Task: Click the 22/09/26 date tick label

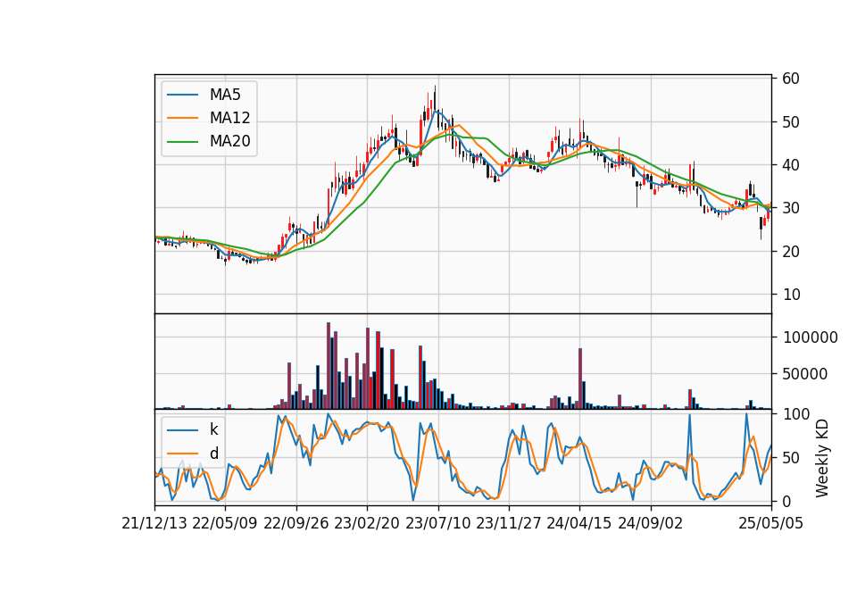Action: (x=296, y=523)
